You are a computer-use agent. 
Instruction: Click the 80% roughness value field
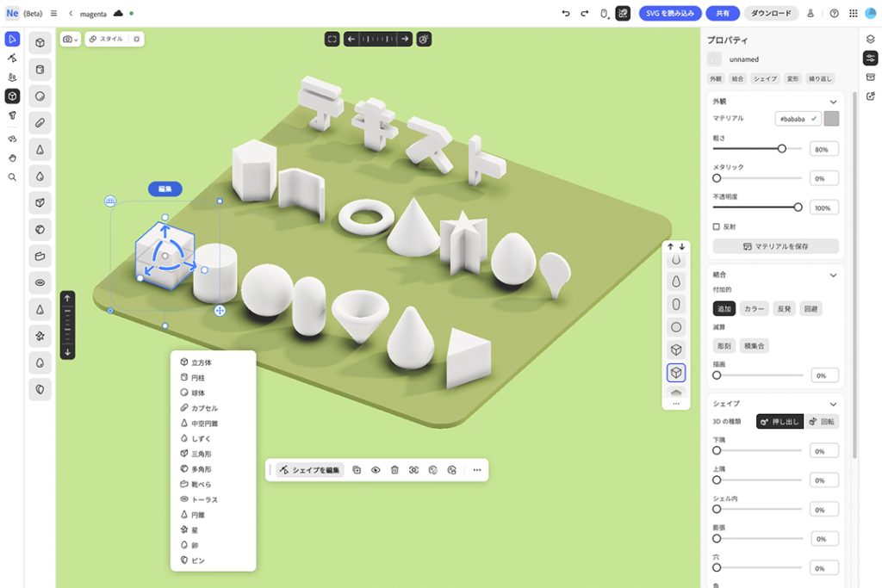tap(824, 149)
